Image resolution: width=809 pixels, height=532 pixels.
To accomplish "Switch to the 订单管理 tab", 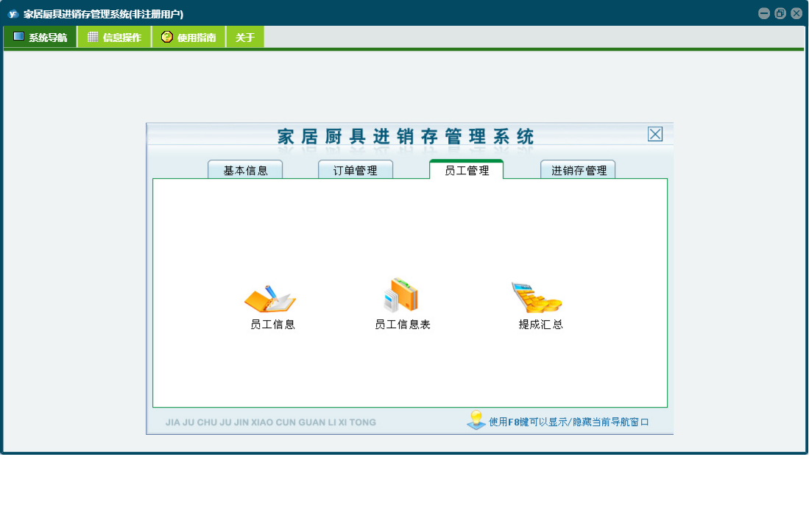I will pyautogui.click(x=356, y=169).
